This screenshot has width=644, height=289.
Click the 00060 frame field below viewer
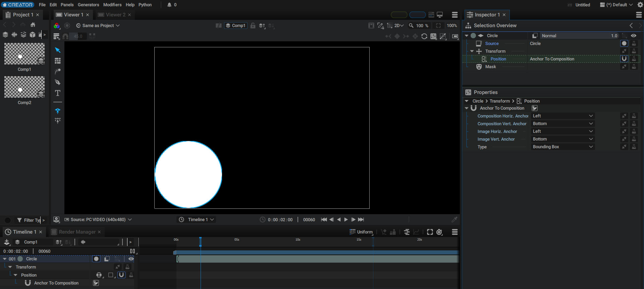pos(309,220)
